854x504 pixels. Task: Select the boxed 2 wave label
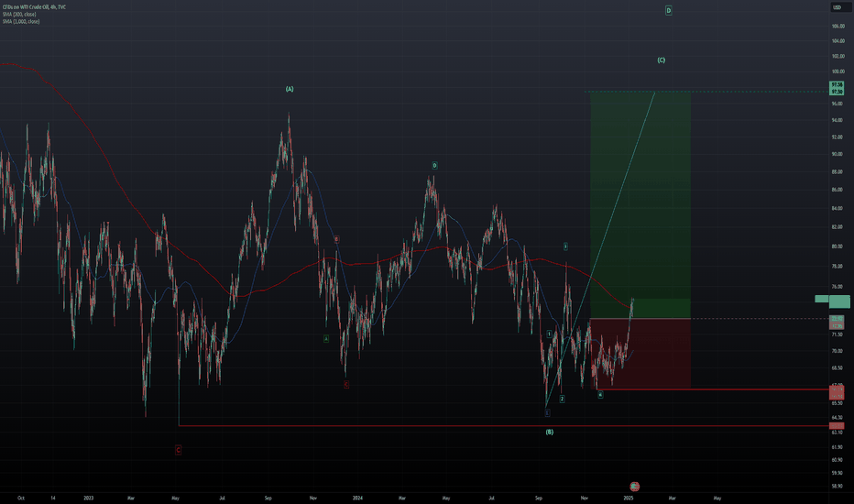click(562, 399)
